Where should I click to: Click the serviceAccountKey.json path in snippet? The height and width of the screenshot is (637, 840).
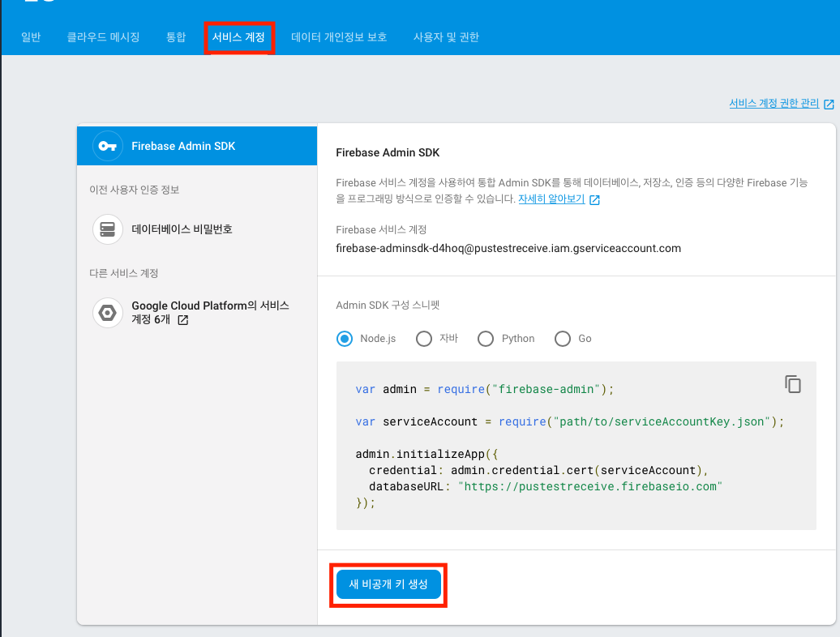point(664,421)
